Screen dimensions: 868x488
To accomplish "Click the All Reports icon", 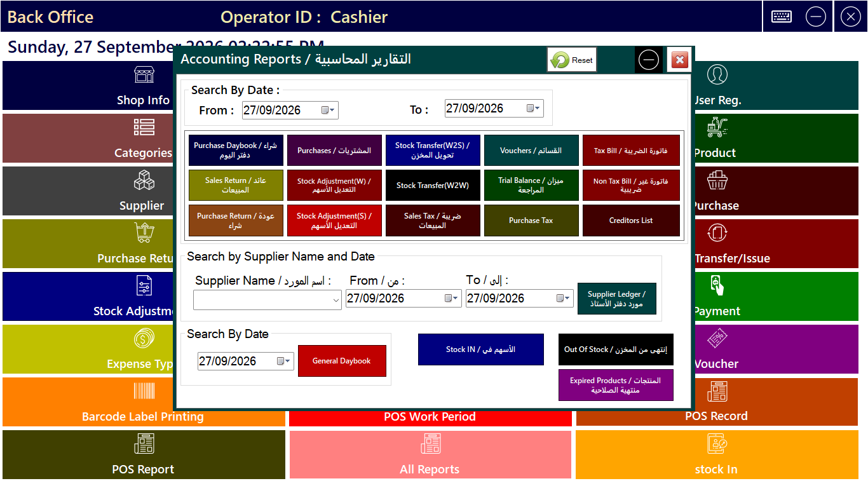I will click(x=430, y=444).
